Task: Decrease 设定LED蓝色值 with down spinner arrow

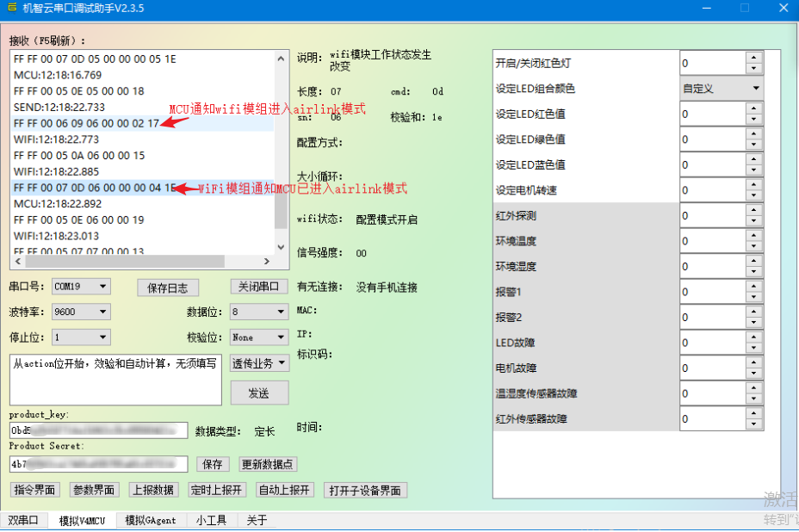Action: tap(754, 170)
